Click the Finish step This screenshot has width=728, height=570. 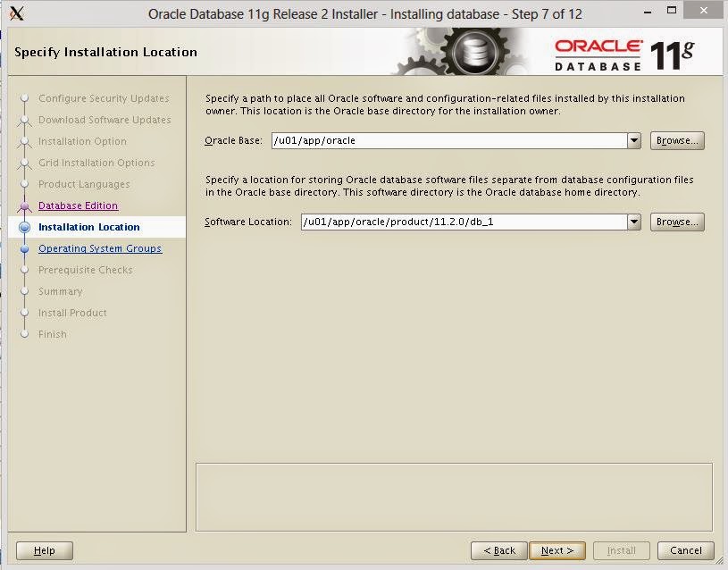pyautogui.click(x=53, y=334)
